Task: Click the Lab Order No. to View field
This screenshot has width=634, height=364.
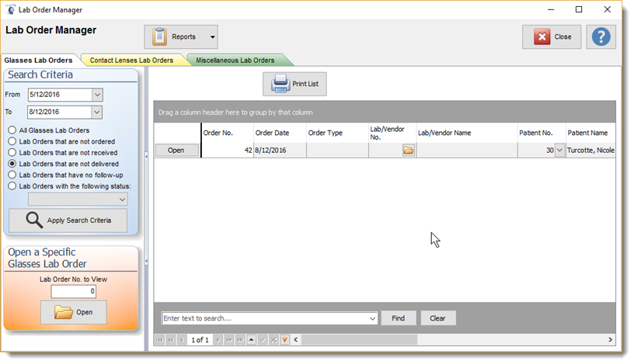Action: coord(73,292)
